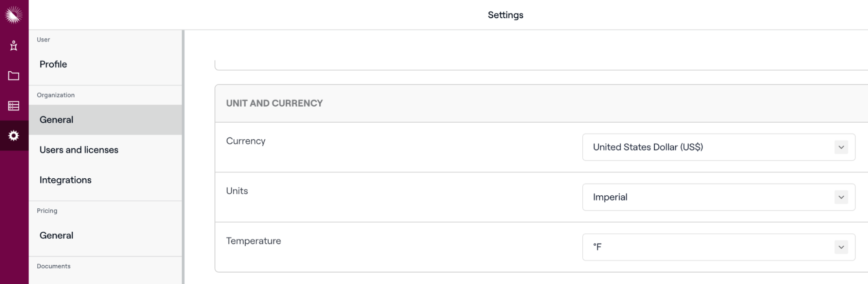
Task: Open the person-shaped icon in left rail
Action: pos(13,46)
